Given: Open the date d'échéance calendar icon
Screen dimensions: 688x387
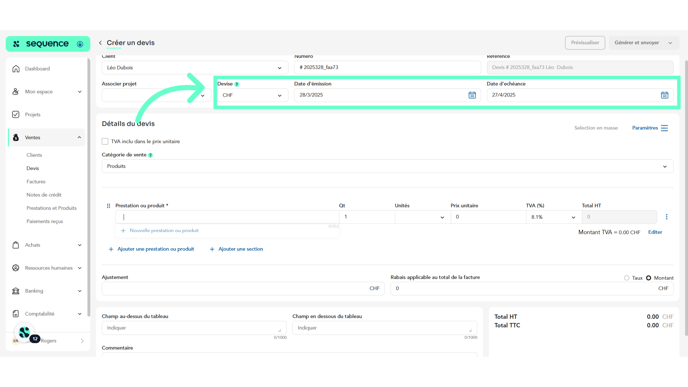Looking at the screenshot, I should tap(664, 95).
